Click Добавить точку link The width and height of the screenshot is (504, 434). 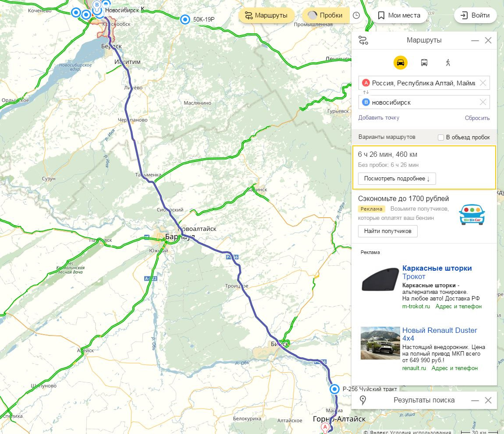tap(379, 117)
